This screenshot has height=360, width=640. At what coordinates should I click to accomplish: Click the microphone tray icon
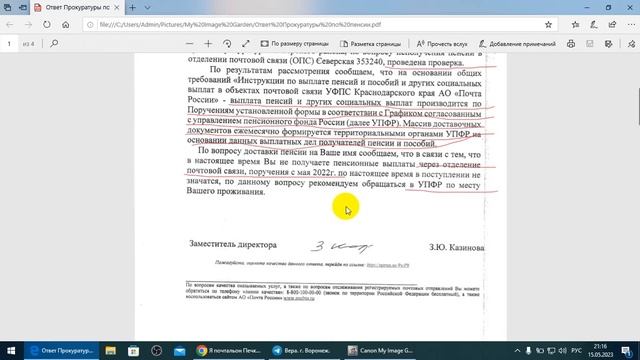tap(529, 351)
